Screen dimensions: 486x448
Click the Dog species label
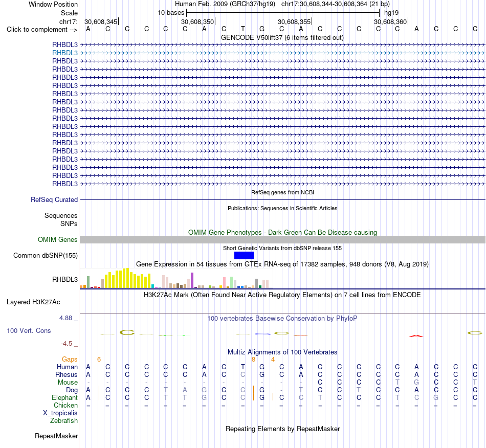click(72, 390)
